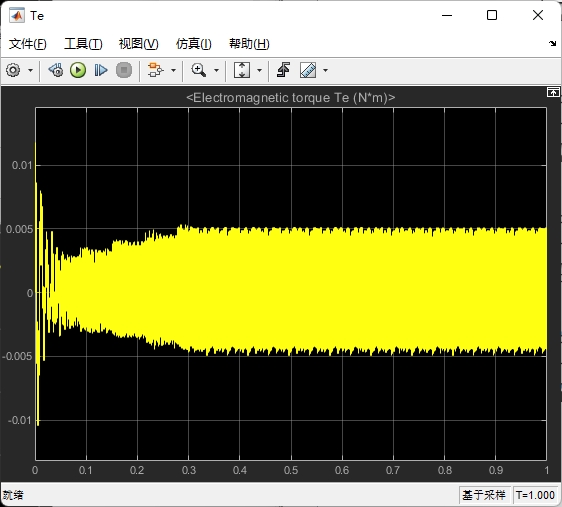Expand the measurements dropdown arrow
This screenshot has height=507, width=562.
coord(325,70)
